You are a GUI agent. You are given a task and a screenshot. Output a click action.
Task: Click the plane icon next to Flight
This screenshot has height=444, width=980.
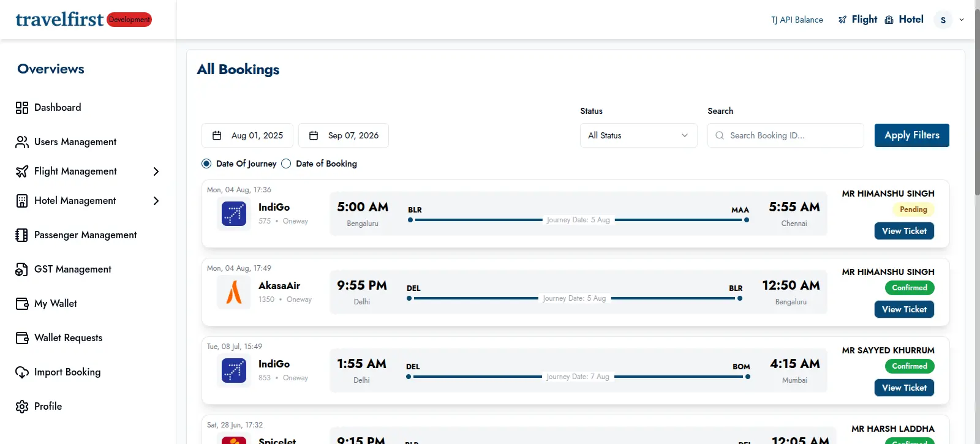843,20
